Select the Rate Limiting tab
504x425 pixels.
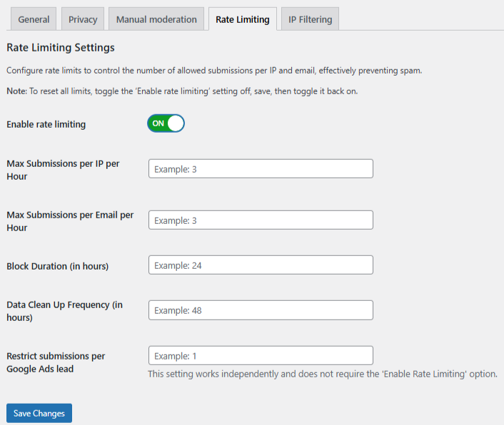[x=242, y=19]
